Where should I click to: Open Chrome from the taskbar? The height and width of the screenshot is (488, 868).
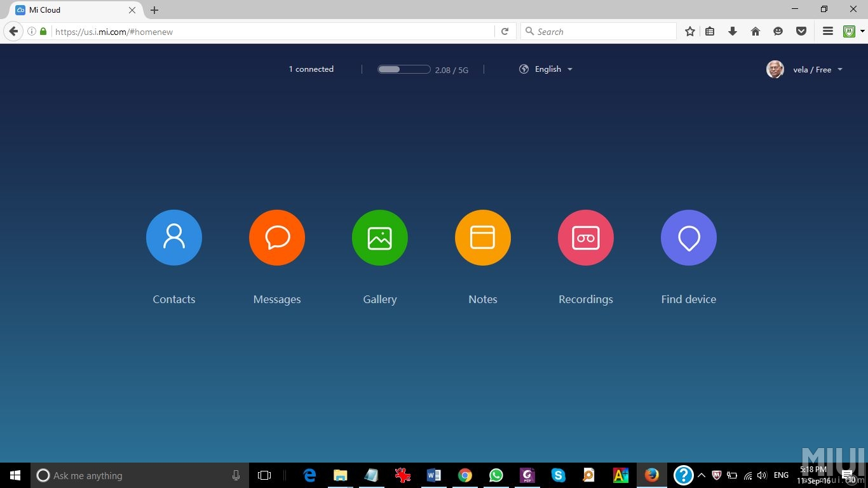tap(465, 475)
